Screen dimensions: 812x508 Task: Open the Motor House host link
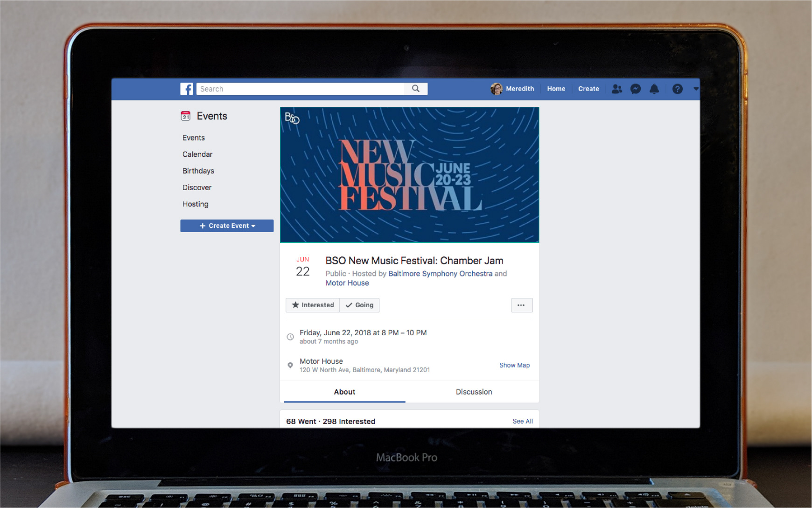click(347, 283)
